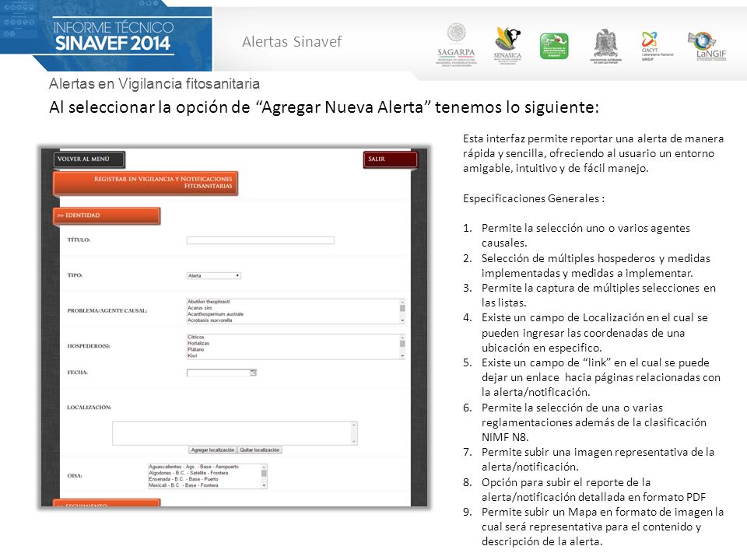Select Kiwi in the Hospedero list

pyautogui.click(x=192, y=355)
